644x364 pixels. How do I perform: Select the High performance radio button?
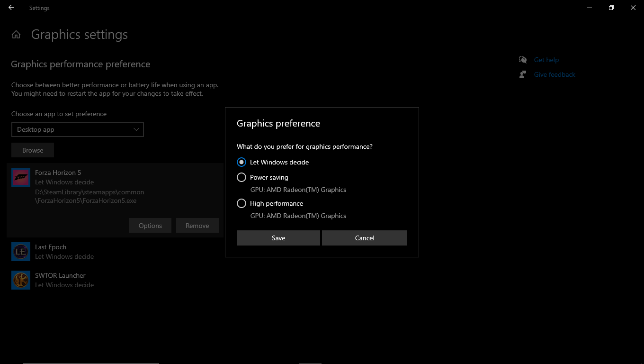click(x=241, y=203)
